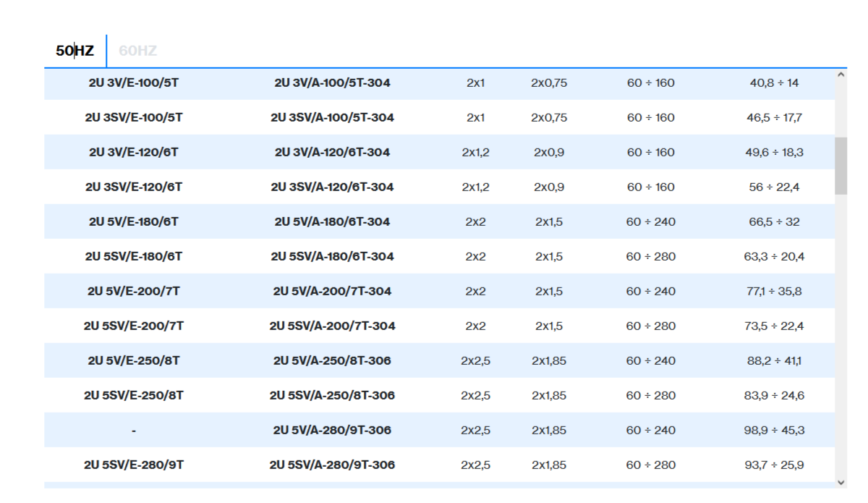Image resolution: width=868 pixels, height=503 pixels.
Task: Click the 2U 5V/A-200/7T-304 model
Action: click(332, 291)
